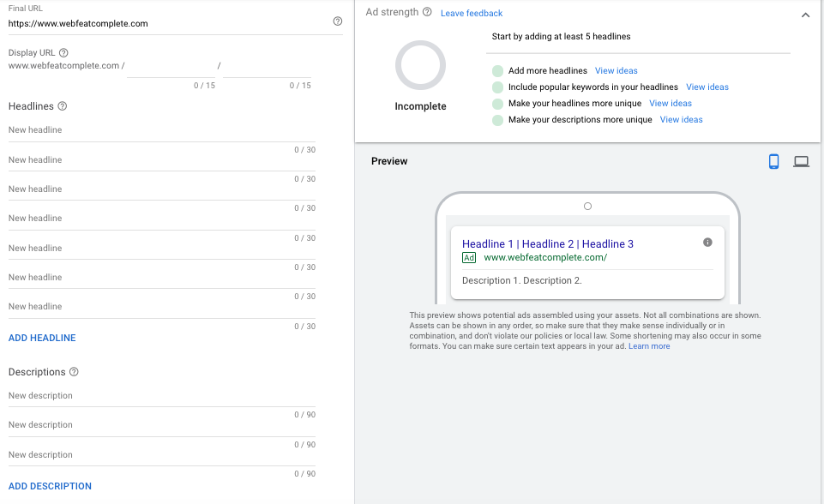View ideas for Add more headlines
824x504 pixels.
click(x=616, y=71)
